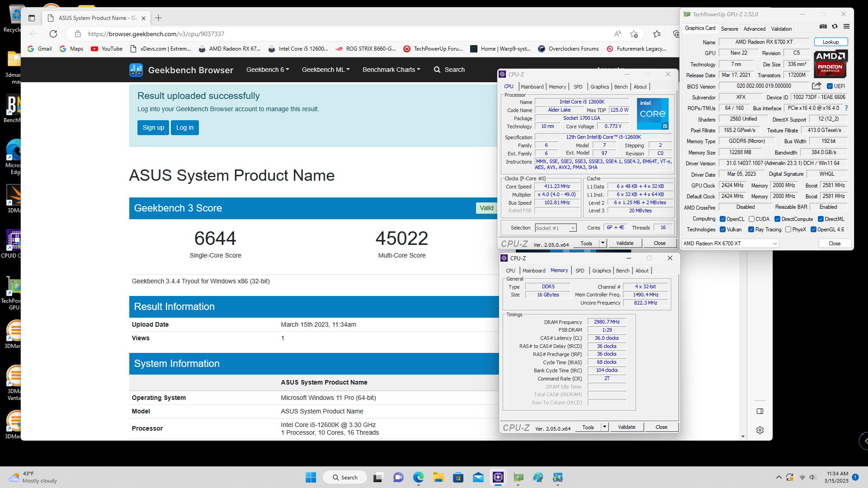This screenshot has width=868, height=488.
Task: Click Validate in lower CPU-Z window
Action: point(626,427)
